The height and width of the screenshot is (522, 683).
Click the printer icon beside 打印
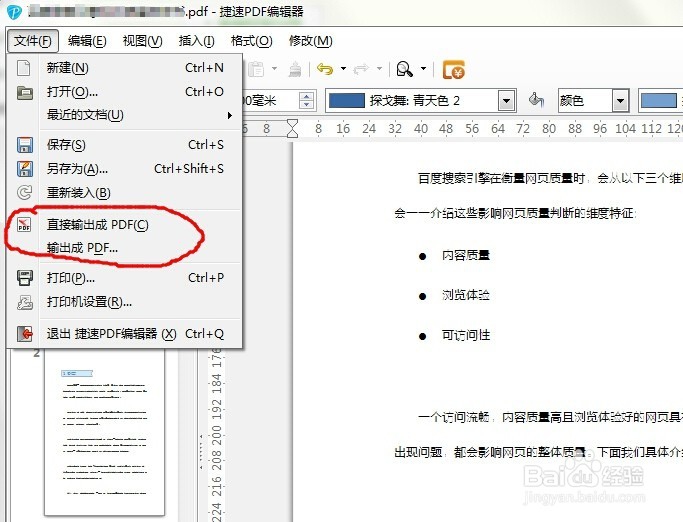tap(24, 278)
